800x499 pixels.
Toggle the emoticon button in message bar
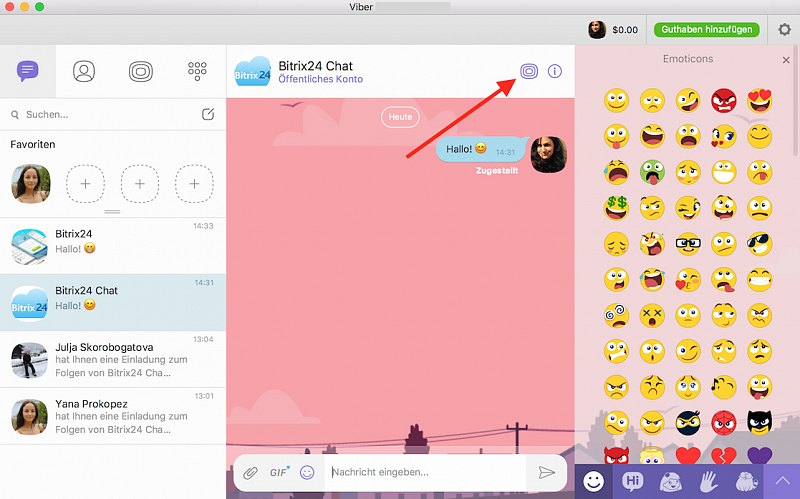tap(307, 472)
